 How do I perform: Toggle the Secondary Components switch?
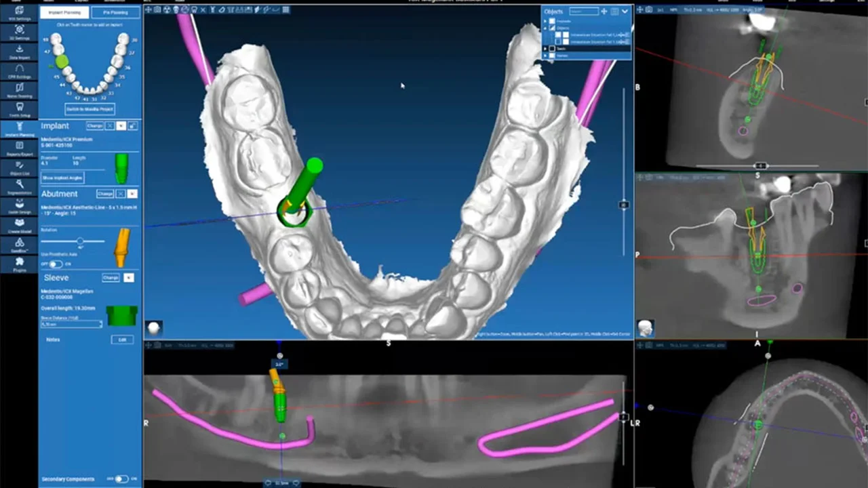[x=121, y=479]
